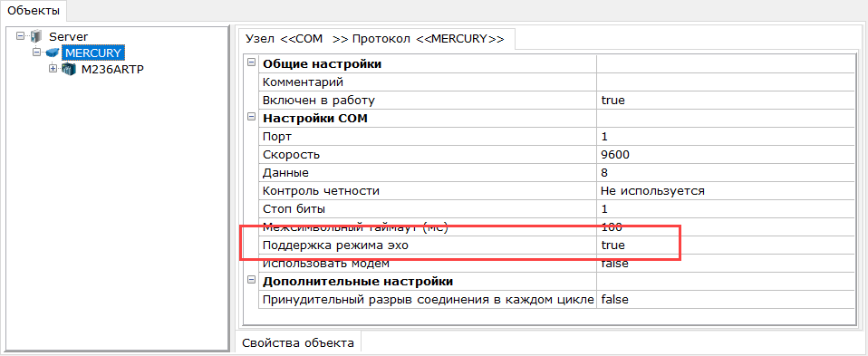Click the Использовать модем false value
Viewport: 868px width, 356px height.
click(726, 264)
